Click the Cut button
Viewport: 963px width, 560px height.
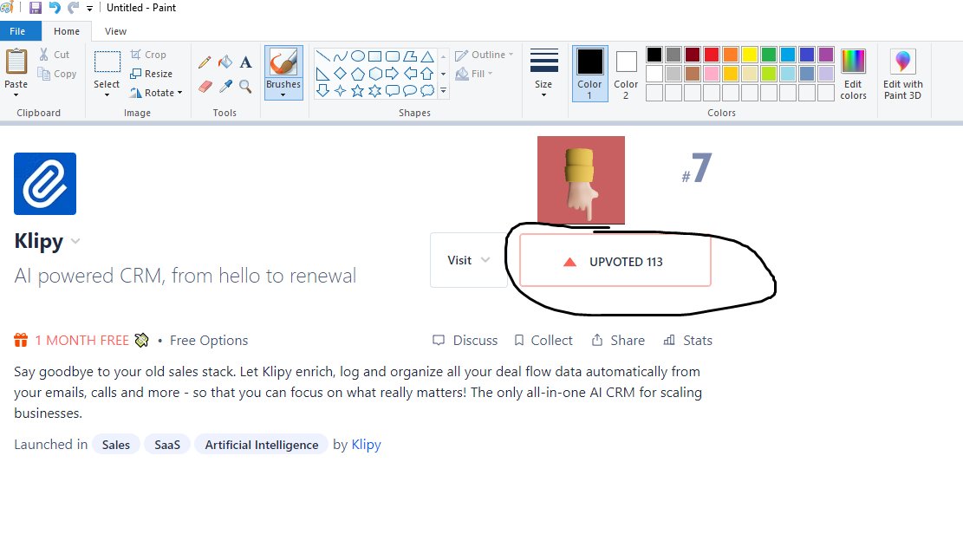[x=54, y=55]
